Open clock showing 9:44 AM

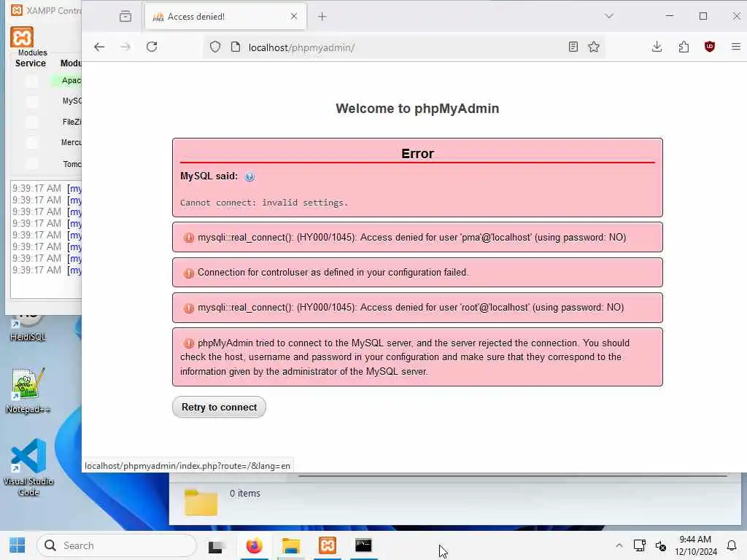pos(695,545)
